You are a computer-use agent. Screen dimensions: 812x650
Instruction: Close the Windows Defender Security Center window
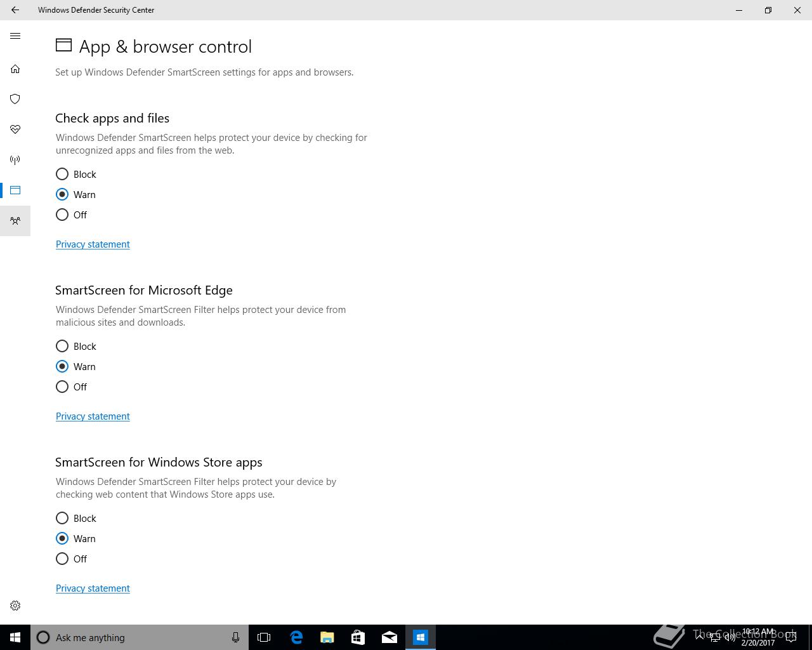pos(797,10)
